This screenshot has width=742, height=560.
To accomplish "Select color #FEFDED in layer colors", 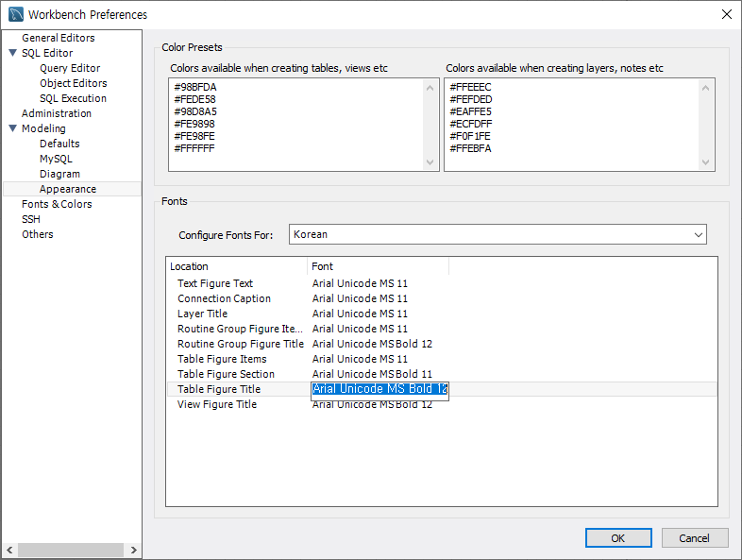I will click(x=471, y=100).
